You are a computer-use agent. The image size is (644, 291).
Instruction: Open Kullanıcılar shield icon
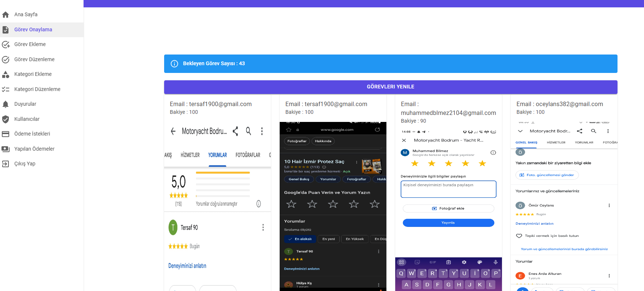(x=6, y=119)
